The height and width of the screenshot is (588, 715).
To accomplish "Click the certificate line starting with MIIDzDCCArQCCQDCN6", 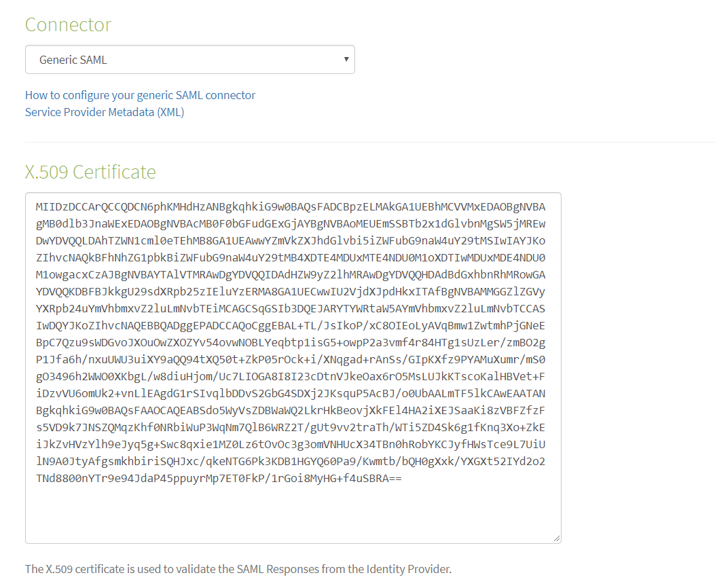I will coord(291,207).
